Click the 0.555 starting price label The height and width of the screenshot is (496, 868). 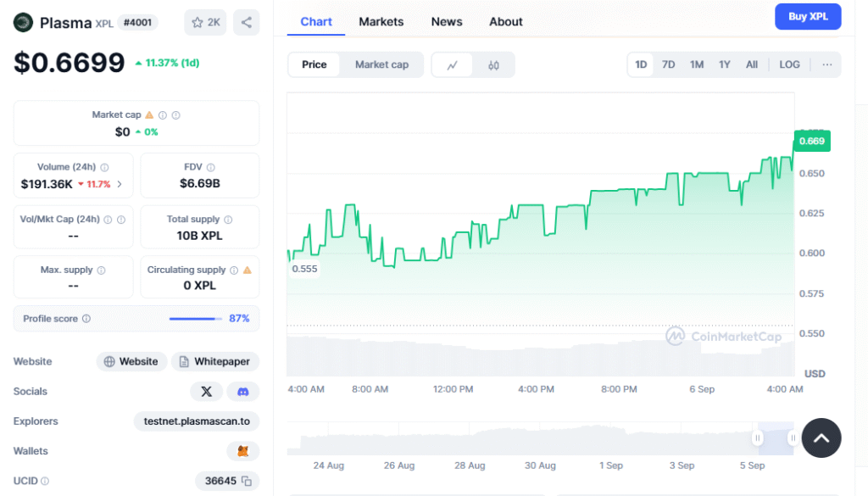click(x=304, y=269)
